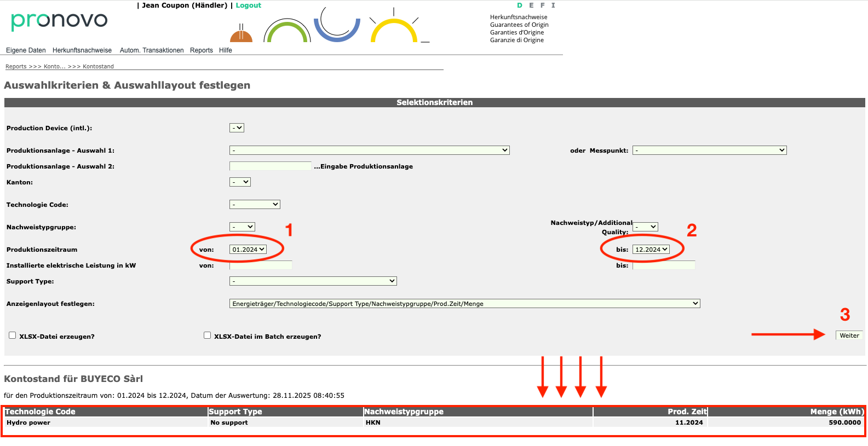Open the Reports menu
868x446 pixels.
click(202, 50)
